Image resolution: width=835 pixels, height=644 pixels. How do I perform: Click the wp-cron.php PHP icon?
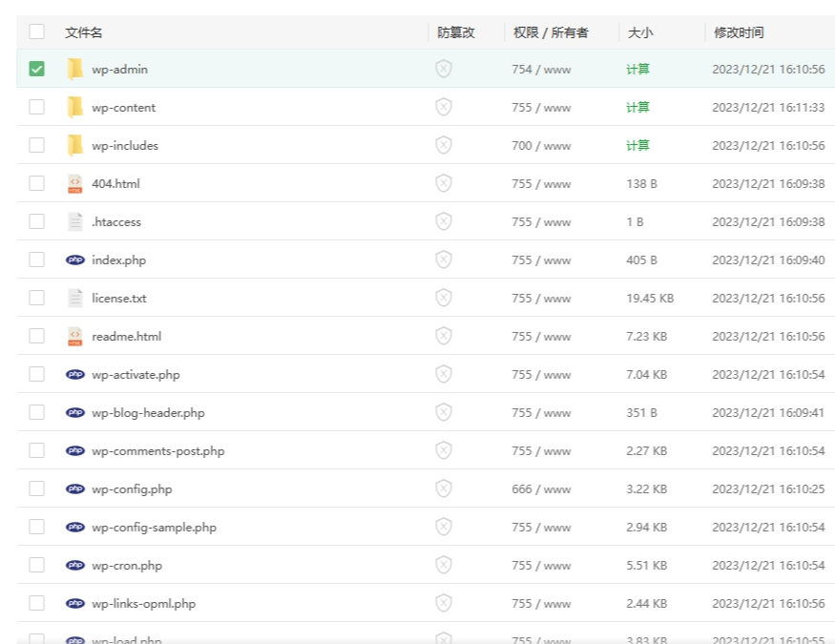coord(75,565)
